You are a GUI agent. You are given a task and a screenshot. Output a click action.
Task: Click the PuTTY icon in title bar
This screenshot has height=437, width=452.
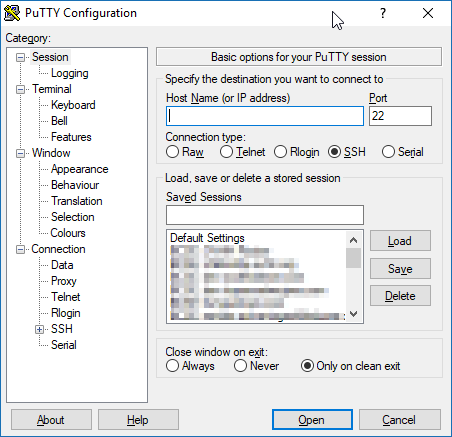pyautogui.click(x=12, y=13)
